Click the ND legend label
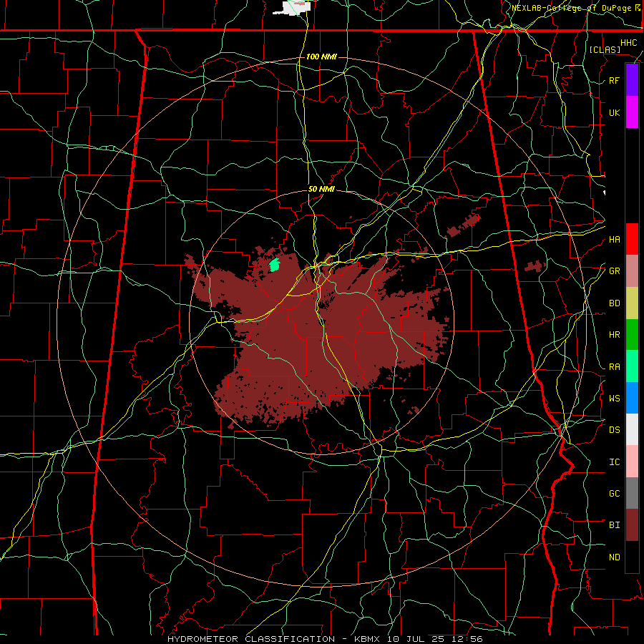Viewport: 644px width, 644px height. click(614, 557)
